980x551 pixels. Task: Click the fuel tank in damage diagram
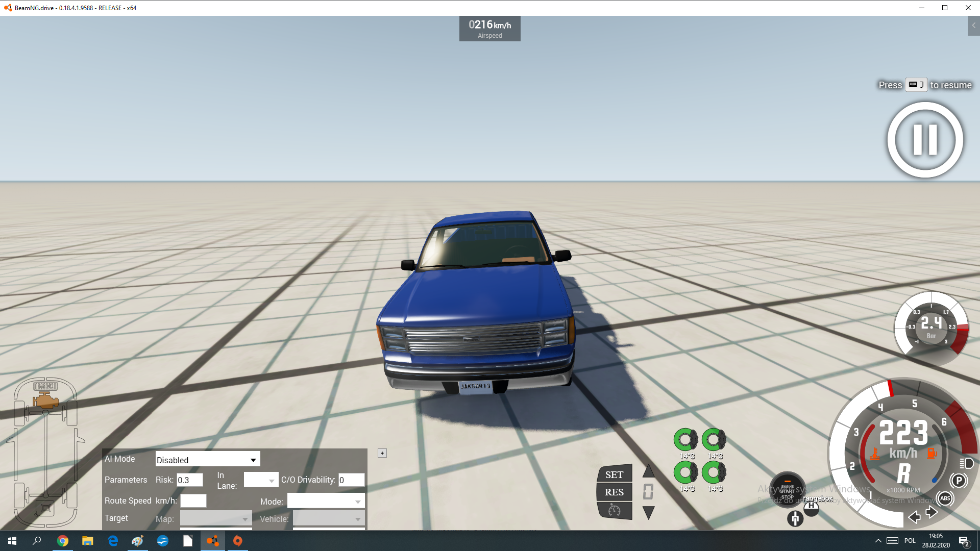click(45, 508)
